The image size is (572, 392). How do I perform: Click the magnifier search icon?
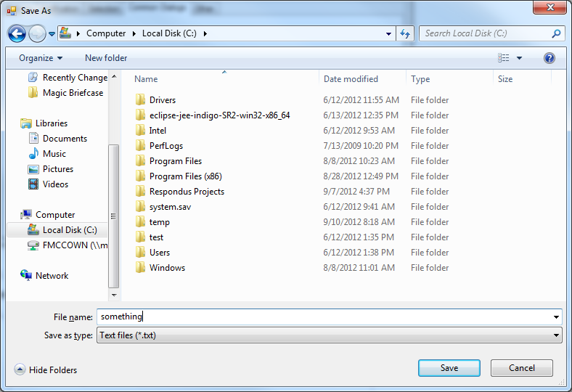pyautogui.click(x=556, y=33)
